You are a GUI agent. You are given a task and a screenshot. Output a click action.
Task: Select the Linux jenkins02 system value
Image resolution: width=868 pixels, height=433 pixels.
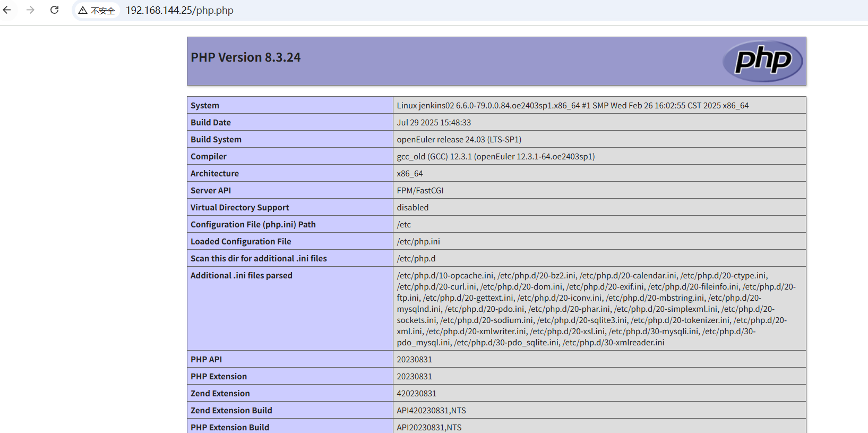point(572,106)
